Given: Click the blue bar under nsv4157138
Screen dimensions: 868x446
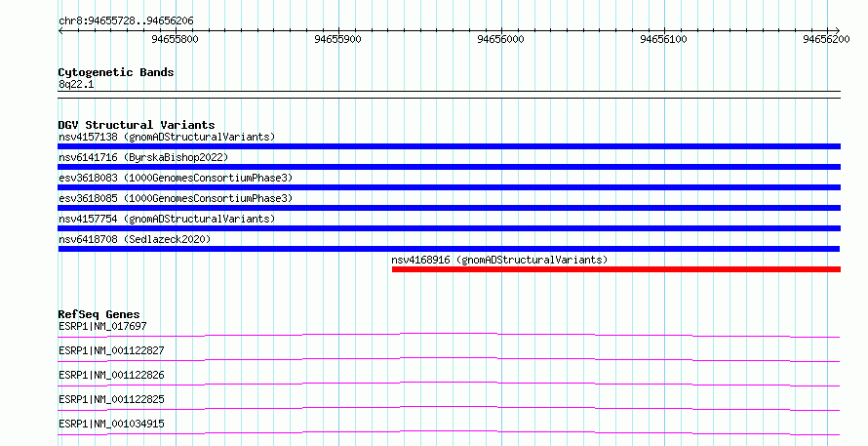Looking at the screenshot, I should [x=449, y=146].
